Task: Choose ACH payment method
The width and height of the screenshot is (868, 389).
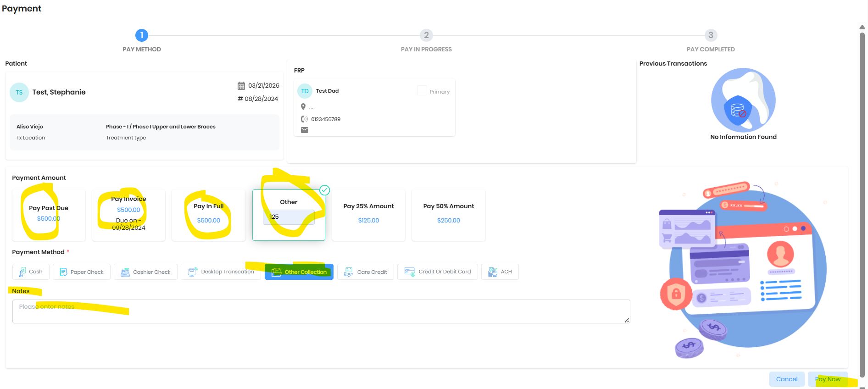Action: tap(500, 272)
